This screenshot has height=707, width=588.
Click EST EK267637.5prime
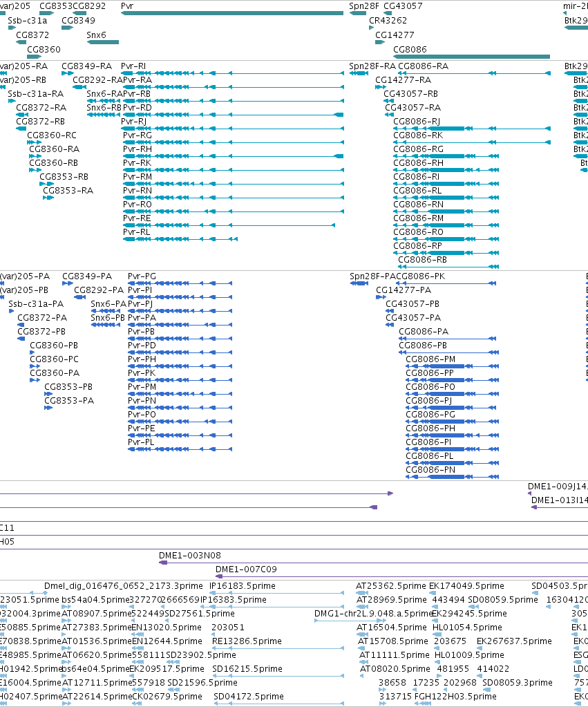pos(514,641)
